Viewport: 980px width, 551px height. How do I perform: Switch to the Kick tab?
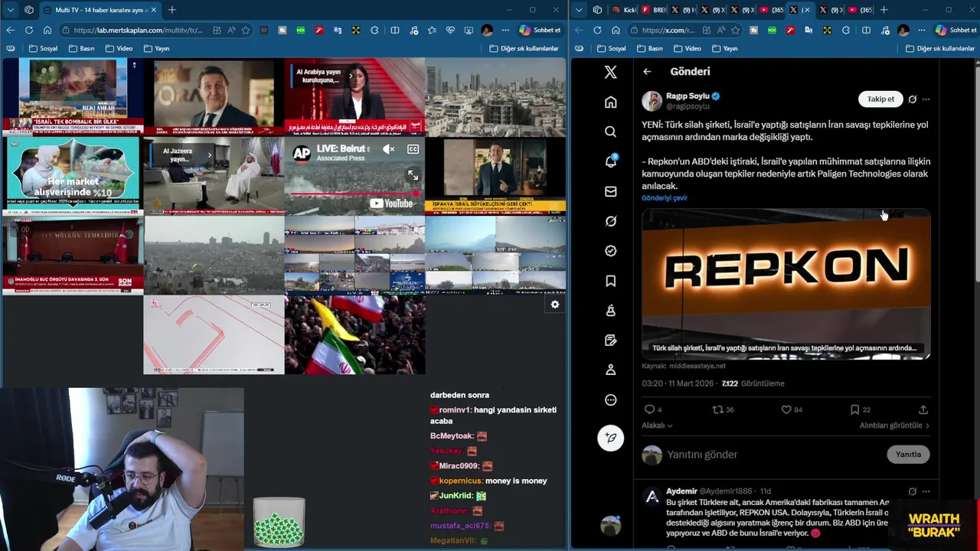point(625,10)
